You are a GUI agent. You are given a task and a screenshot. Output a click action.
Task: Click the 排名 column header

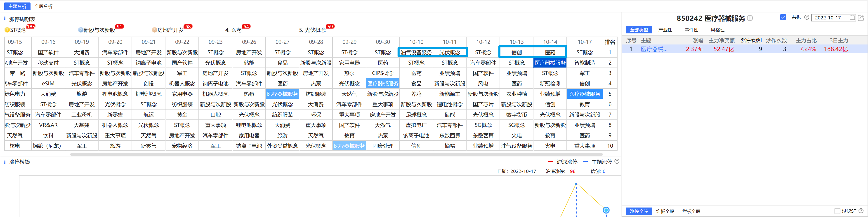[x=610, y=42]
